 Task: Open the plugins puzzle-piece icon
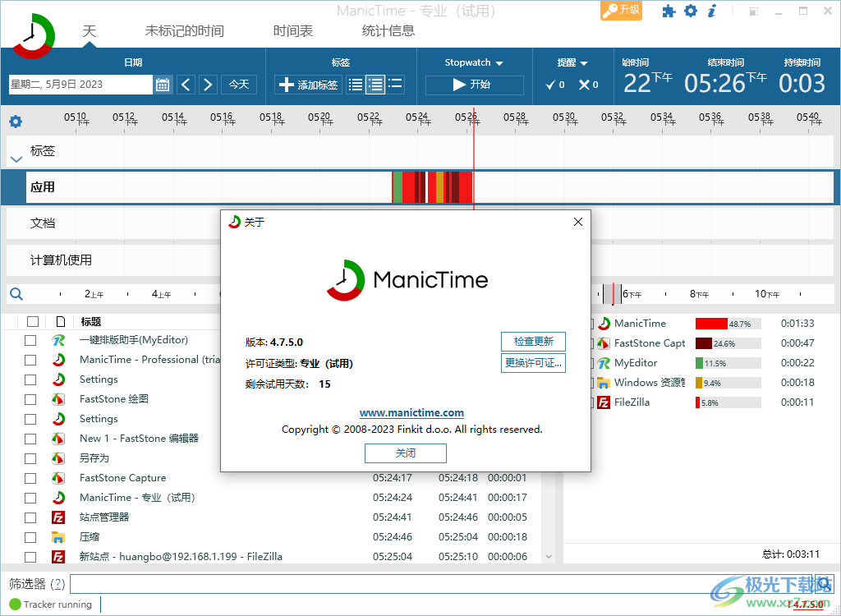(669, 11)
